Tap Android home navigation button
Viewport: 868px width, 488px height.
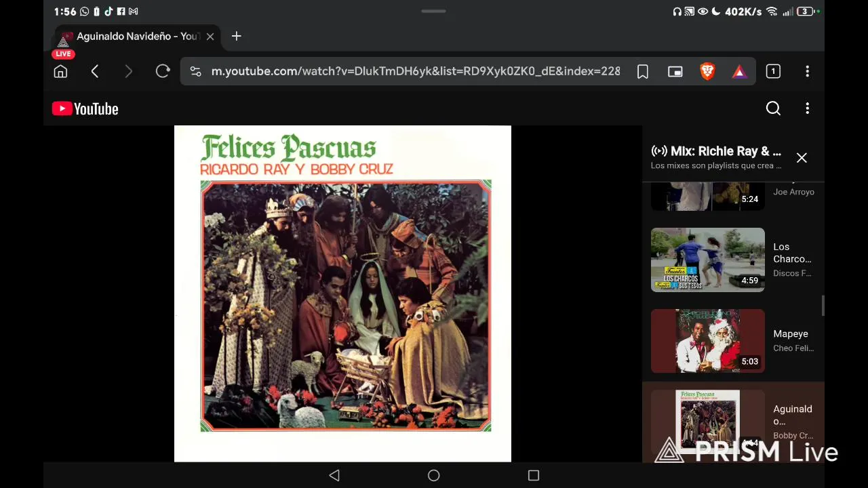coord(434,476)
